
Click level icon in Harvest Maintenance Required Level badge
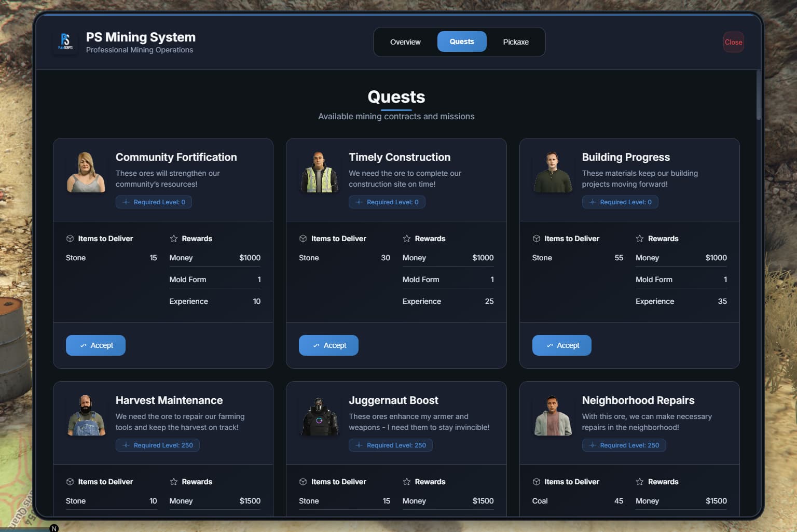pyautogui.click(x=126, y=445)
